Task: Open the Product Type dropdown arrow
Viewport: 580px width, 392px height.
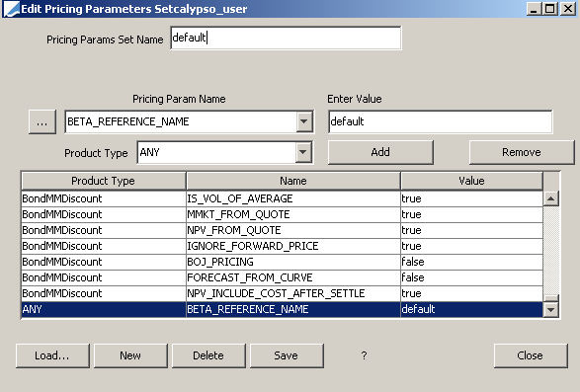Action: point(303,152)
